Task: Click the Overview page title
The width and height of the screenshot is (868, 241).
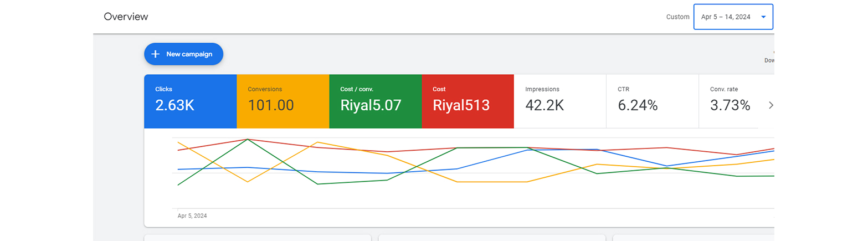Action: click(126, 17)
